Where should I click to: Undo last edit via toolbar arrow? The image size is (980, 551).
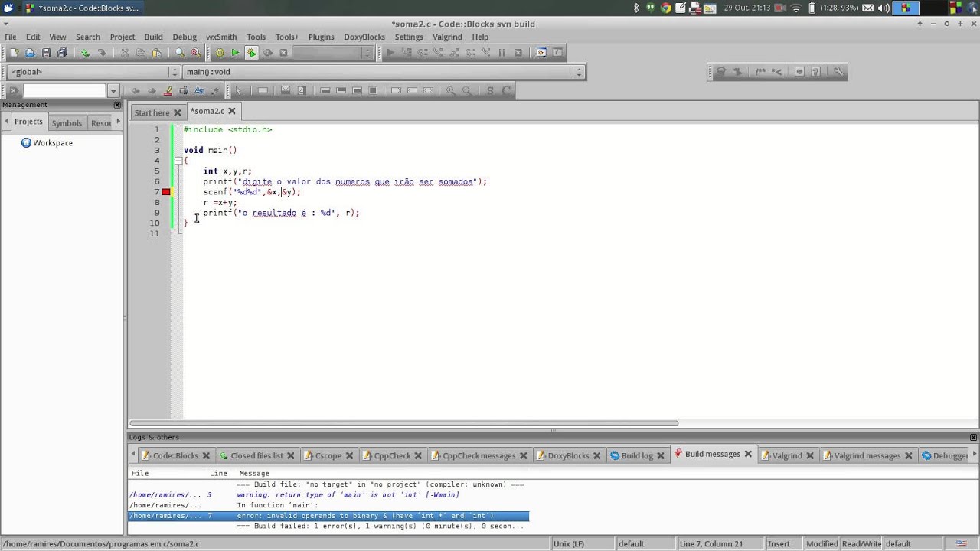click(x=86, y=53)
